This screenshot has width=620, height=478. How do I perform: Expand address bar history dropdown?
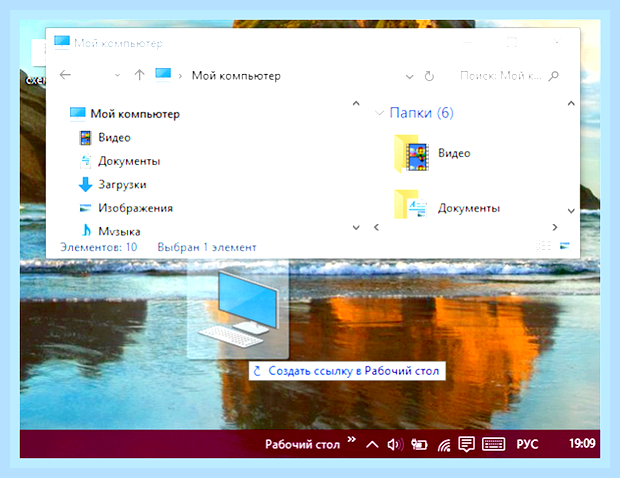point(410,76)
